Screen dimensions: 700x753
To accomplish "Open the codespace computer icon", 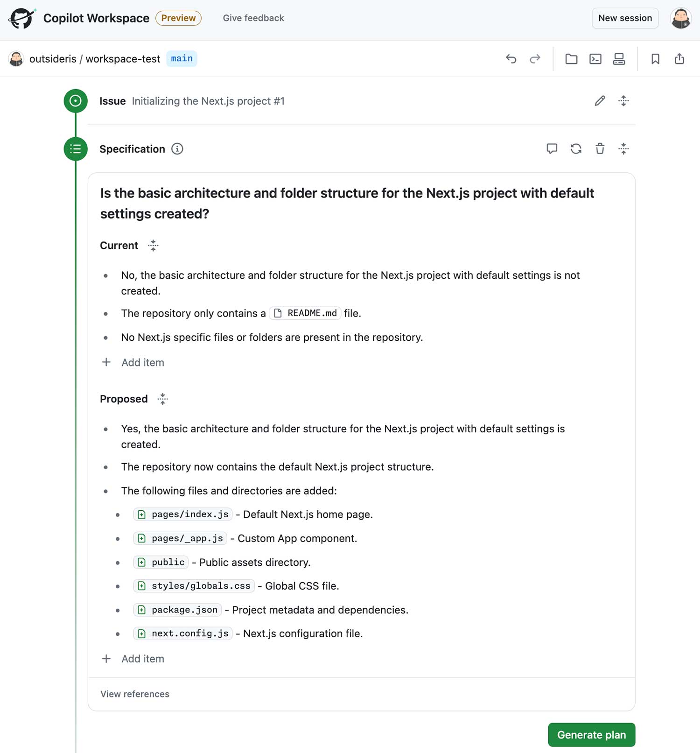I will (619, 59).
